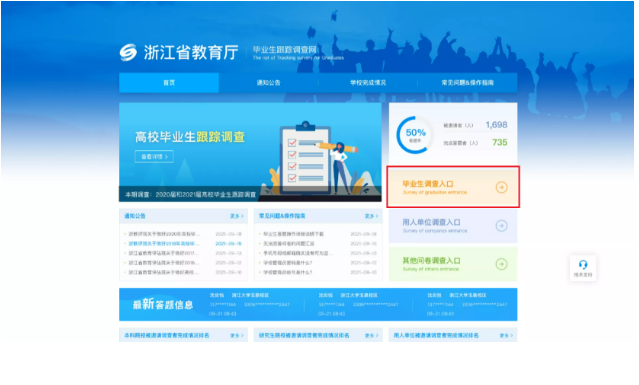This screenshot has width=639, height=385.
Task: Switch to the 通知公告 navigation tab
Action: [x=269, y=83]
